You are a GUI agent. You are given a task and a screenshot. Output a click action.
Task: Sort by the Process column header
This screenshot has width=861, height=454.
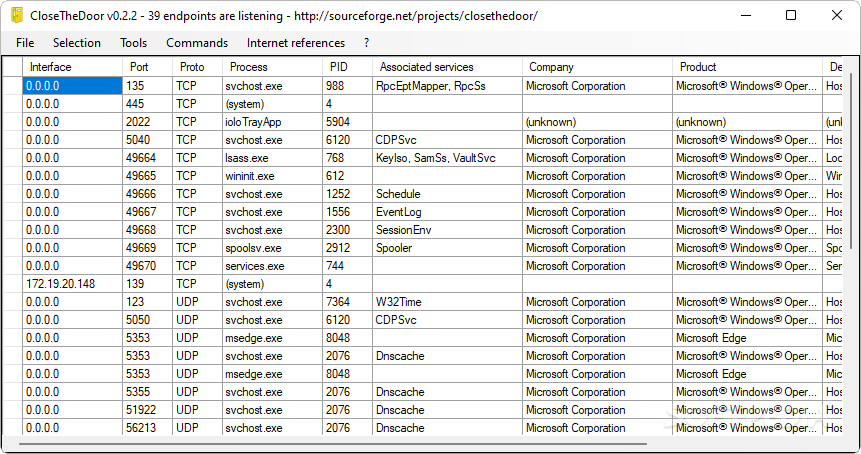point(272,67)
